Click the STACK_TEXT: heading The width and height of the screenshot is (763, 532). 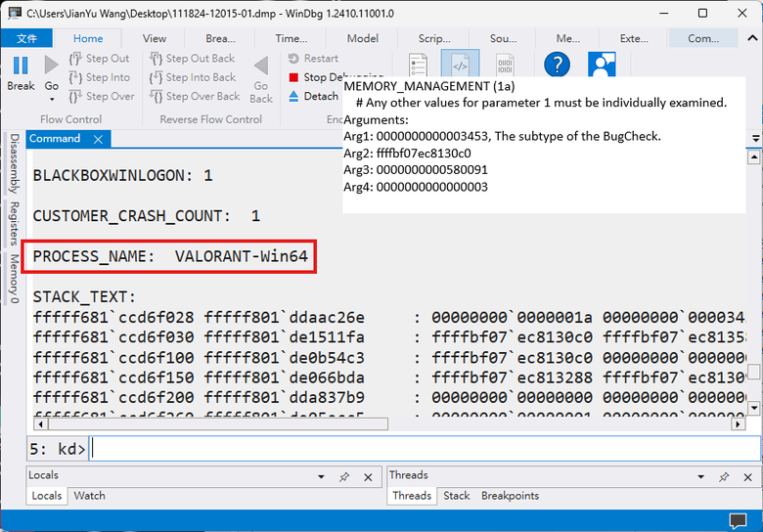coord(84,296)
